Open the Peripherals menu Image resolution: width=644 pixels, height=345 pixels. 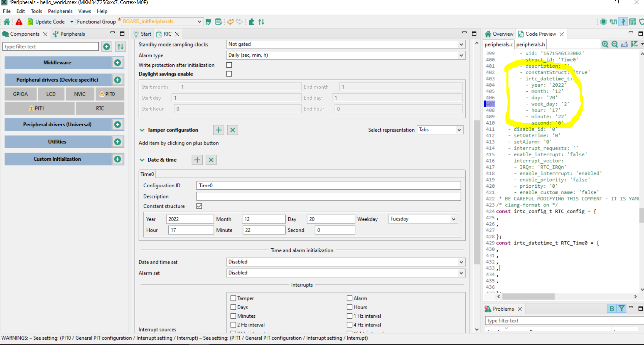[60, 11]
